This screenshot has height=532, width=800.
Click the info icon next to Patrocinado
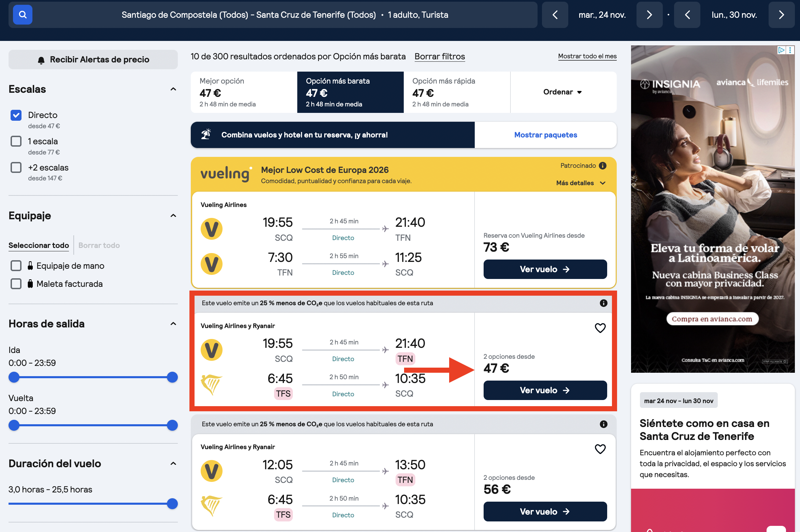coord(603,165)
